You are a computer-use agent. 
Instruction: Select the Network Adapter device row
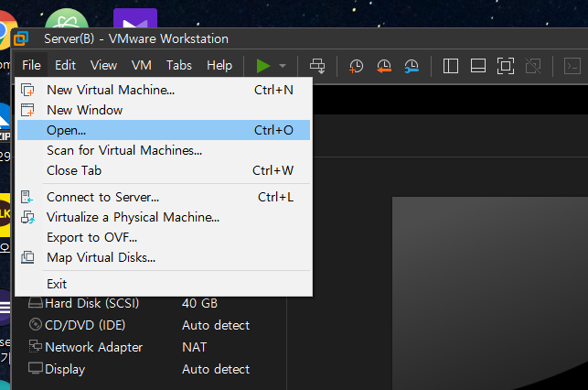(x=155, y=347)
